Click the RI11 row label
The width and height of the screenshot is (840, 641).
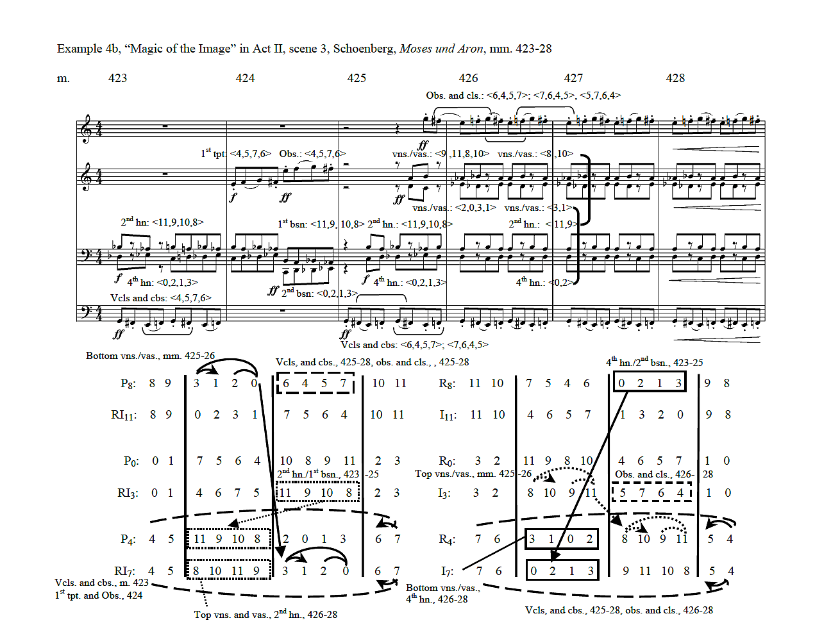point(124,415)
